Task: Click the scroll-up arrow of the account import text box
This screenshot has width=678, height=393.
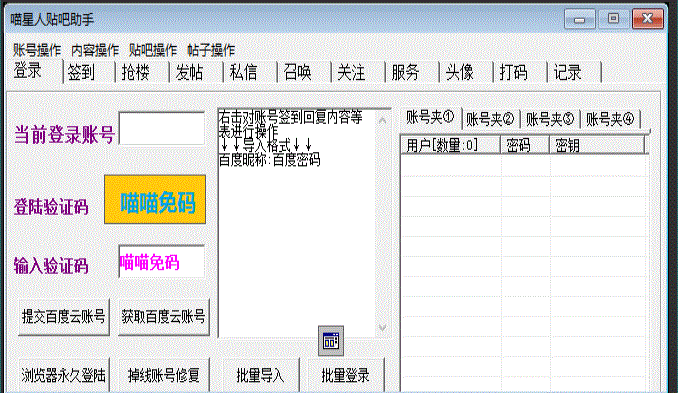Action: coord(383,120)
